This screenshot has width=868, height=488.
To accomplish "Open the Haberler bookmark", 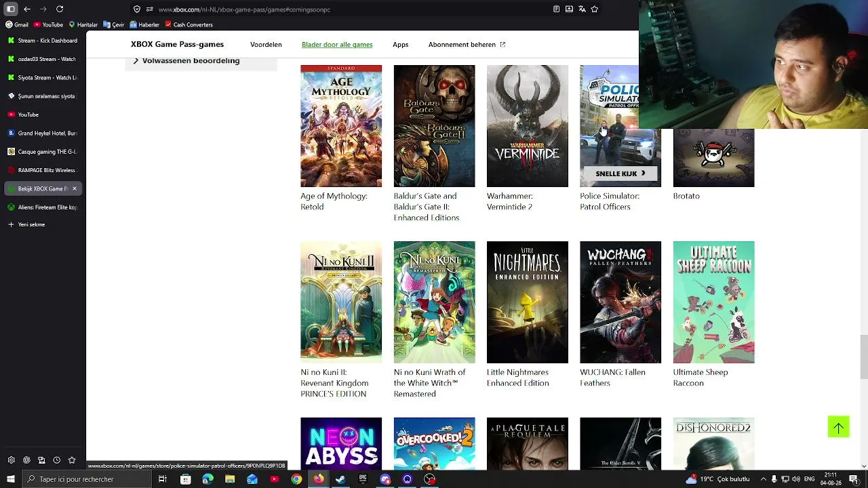I will coord(144,24).
